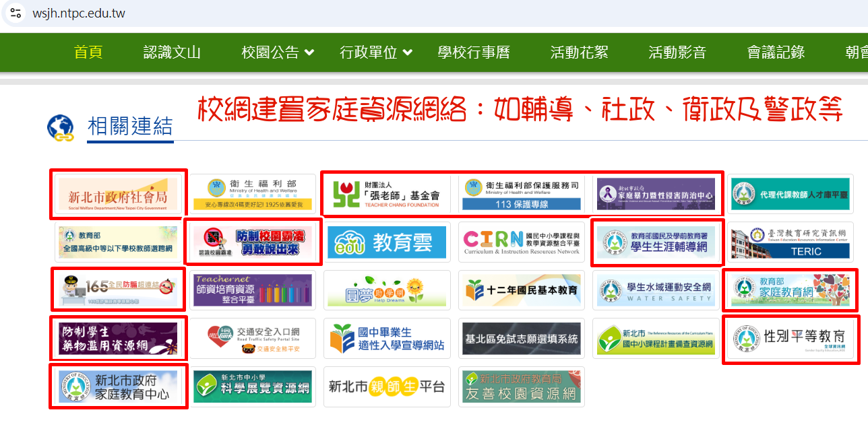The height and width of the screenshot is (437, 868).
Task: Visit the 十二年國民基本教育 banner
Action: pyautogui.click(x=522, y=290)
